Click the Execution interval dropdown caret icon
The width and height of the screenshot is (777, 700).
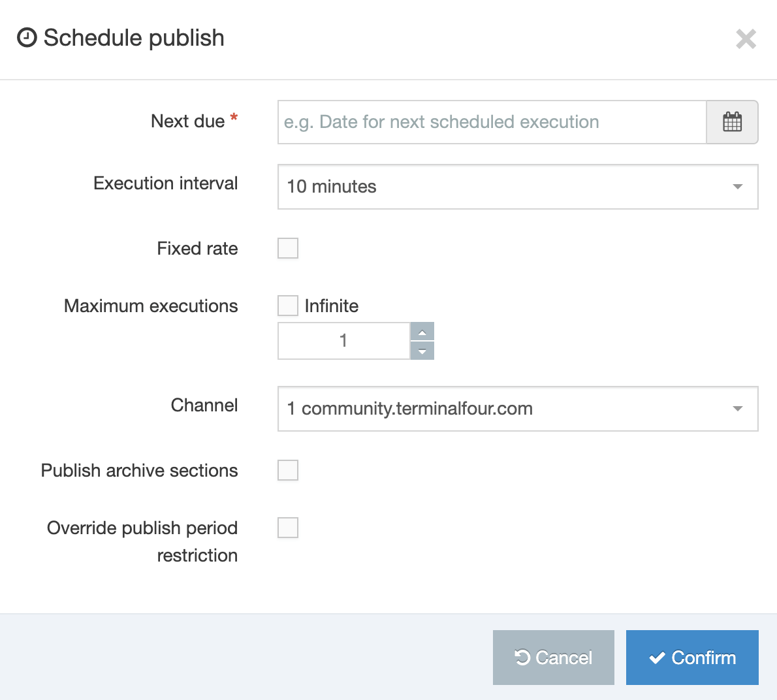[x=738, y=187]
